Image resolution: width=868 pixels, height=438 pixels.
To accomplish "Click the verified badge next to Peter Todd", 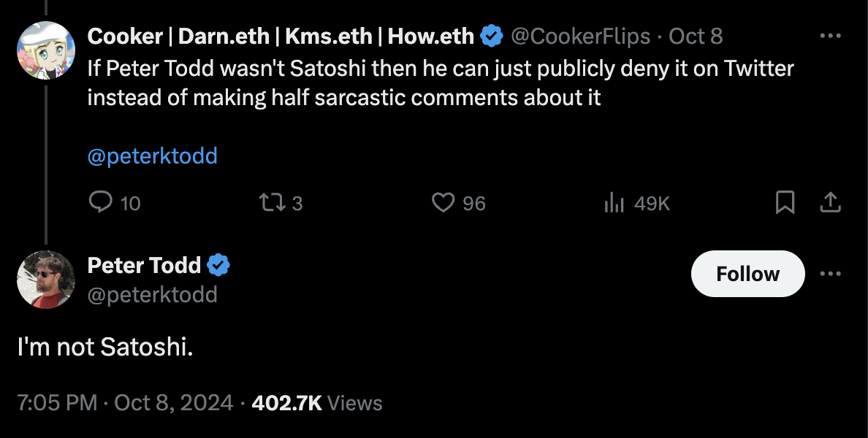I will click(218, 266).
